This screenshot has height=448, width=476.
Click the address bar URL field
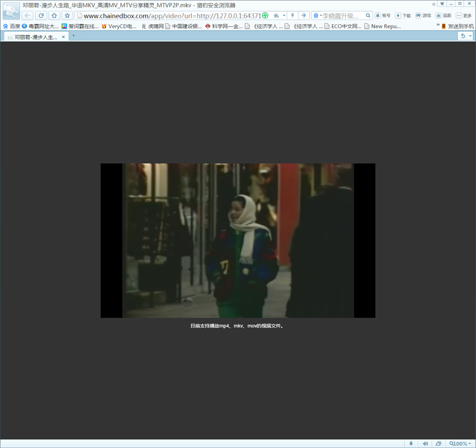tap(172, 15)
